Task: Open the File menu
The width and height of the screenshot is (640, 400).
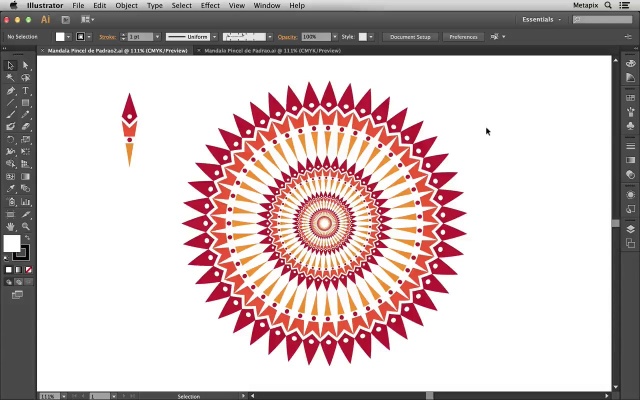Action: pos(78,5)
